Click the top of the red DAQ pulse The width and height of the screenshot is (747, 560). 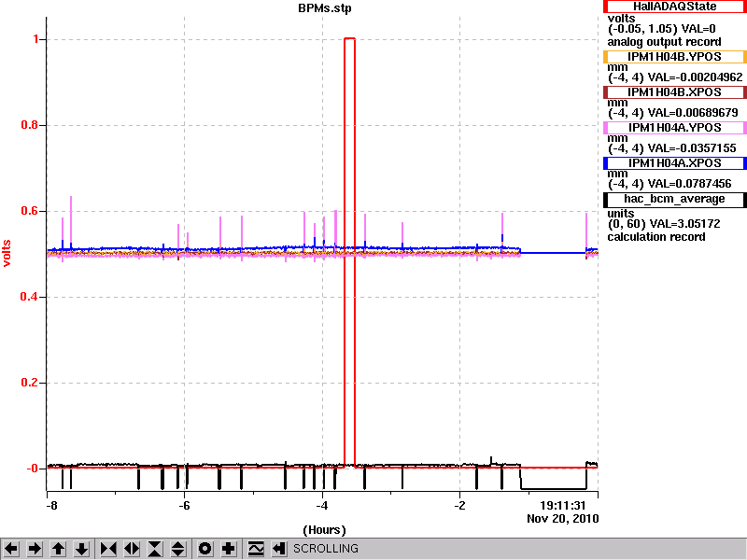[349, 38]
